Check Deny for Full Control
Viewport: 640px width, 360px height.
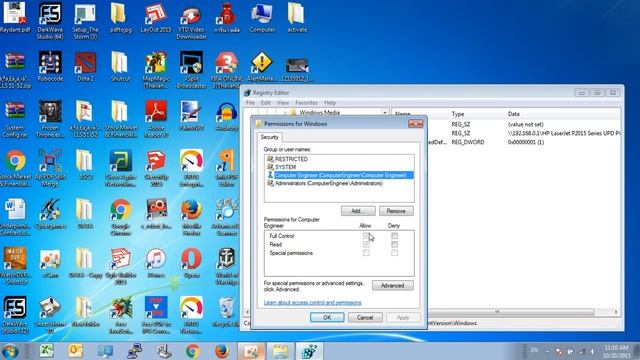click(x=394, y=236)
